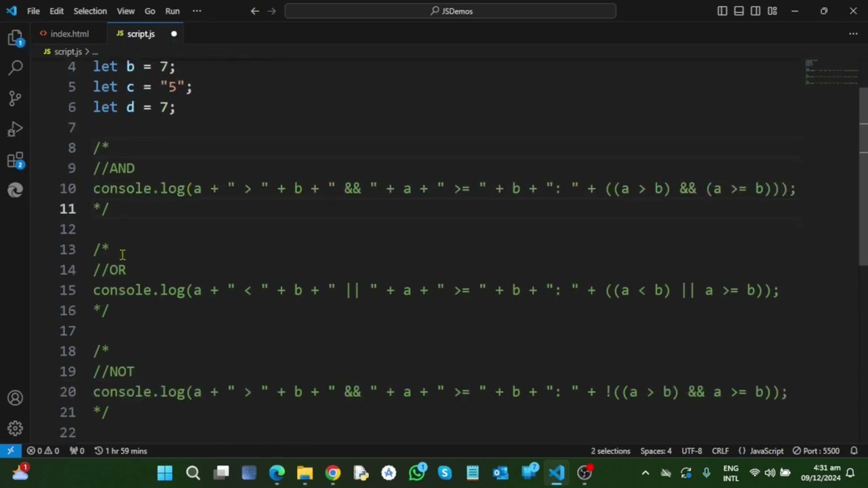Open the Source Control view
The width and height of the screenshot is (868, 488).
point(15,98)
